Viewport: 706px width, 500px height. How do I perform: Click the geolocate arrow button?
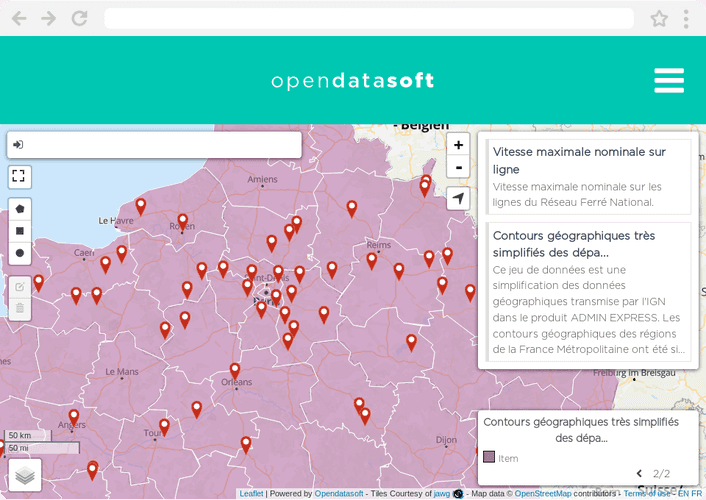pyautogui.click(x=458, y=198)
